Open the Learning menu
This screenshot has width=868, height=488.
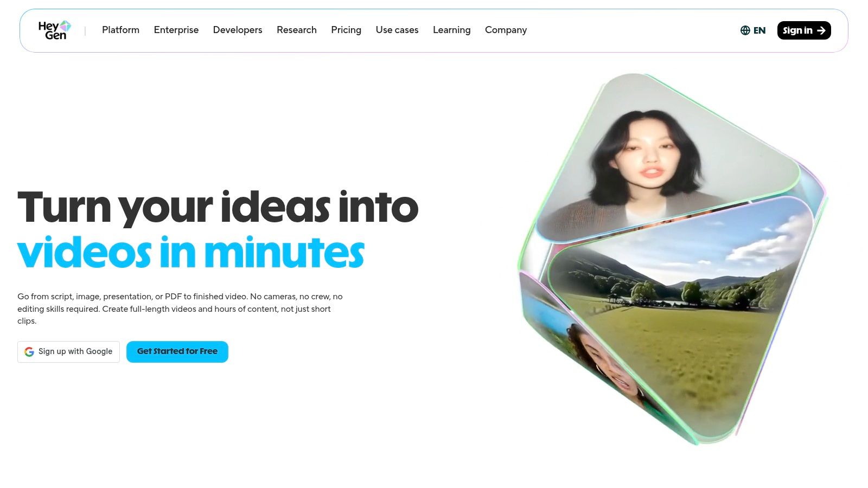(x=452, y=30)
